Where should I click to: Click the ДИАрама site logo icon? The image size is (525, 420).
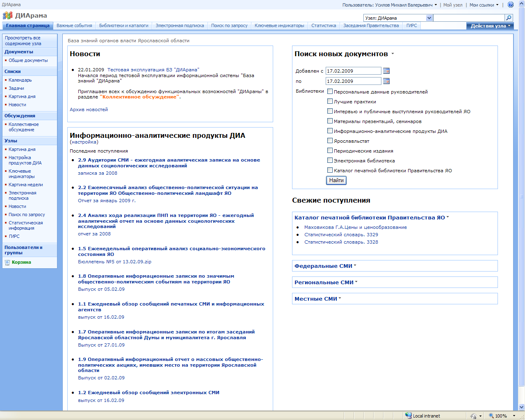(x=7, y=16)
